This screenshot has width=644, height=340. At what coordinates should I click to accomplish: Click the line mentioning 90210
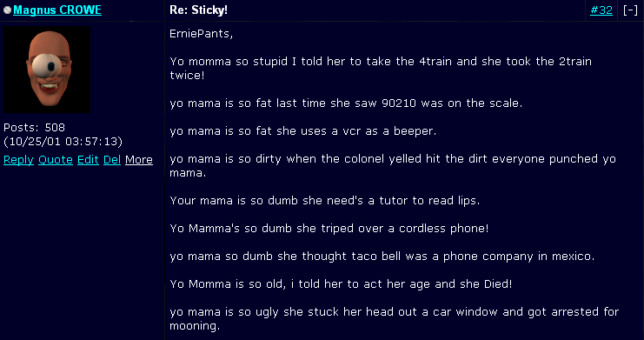[346, 103]
